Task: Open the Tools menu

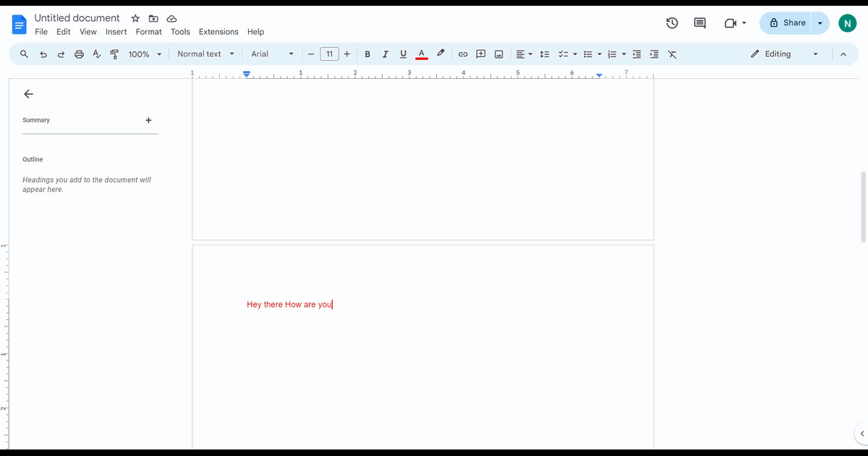Action: pos(180,32)
